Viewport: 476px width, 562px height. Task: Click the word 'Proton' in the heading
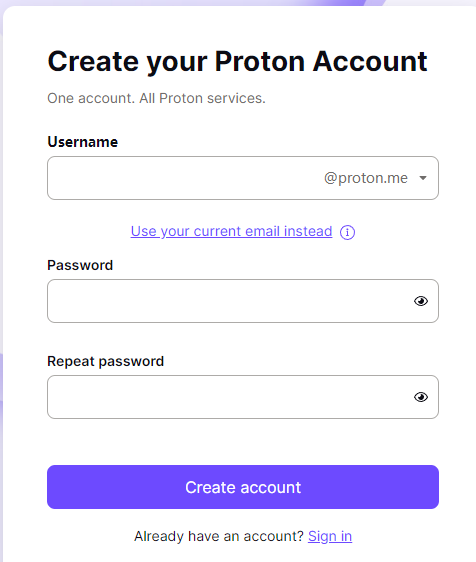(260, 61)
